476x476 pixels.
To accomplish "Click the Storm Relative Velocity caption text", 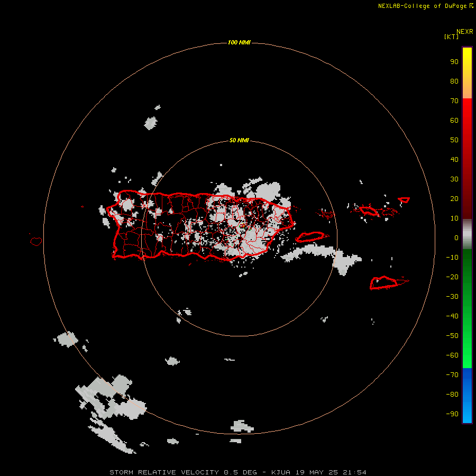I will 237,472.
